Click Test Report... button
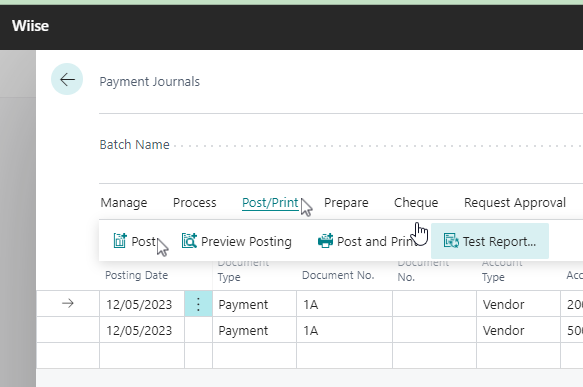The image size is (583, 387). click(x=490, y=241)
